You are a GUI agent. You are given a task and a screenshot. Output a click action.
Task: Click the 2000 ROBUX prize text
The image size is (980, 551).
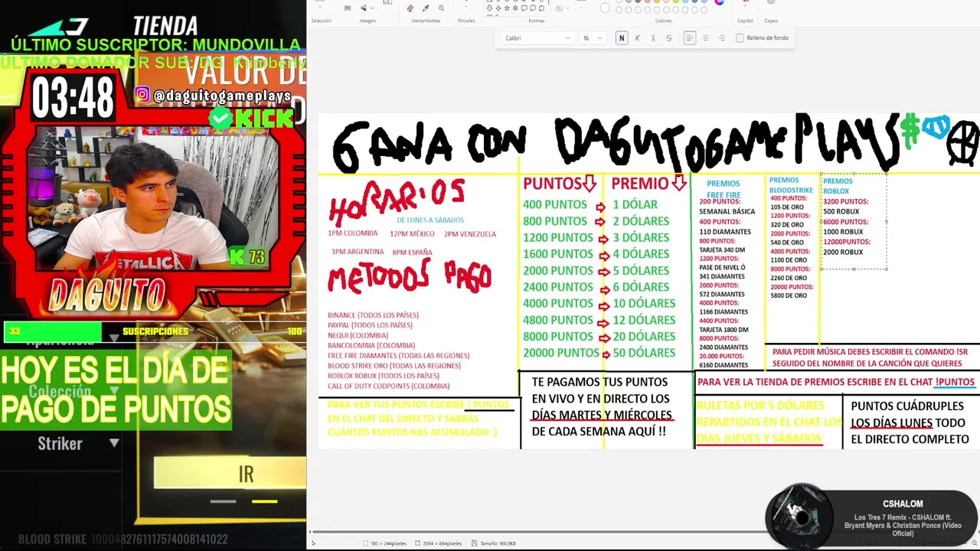(x=843, y=252)
